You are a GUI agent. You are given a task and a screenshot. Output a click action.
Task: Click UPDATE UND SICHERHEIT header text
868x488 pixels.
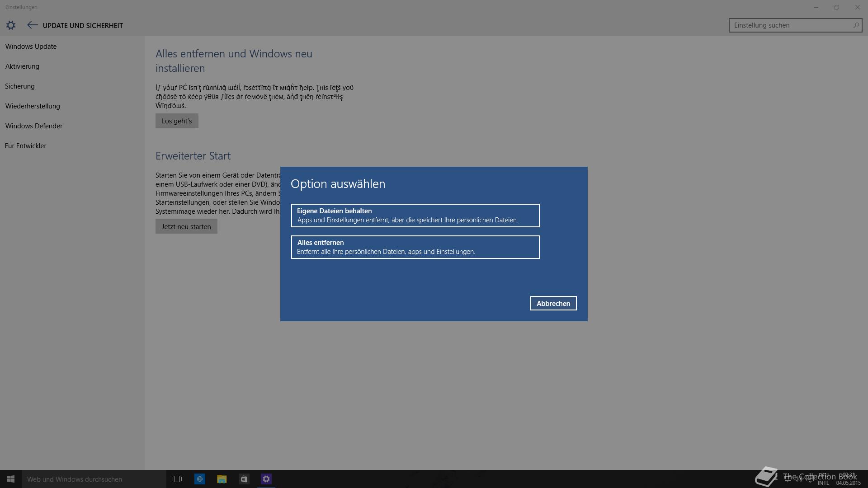[x=83, y=26]
